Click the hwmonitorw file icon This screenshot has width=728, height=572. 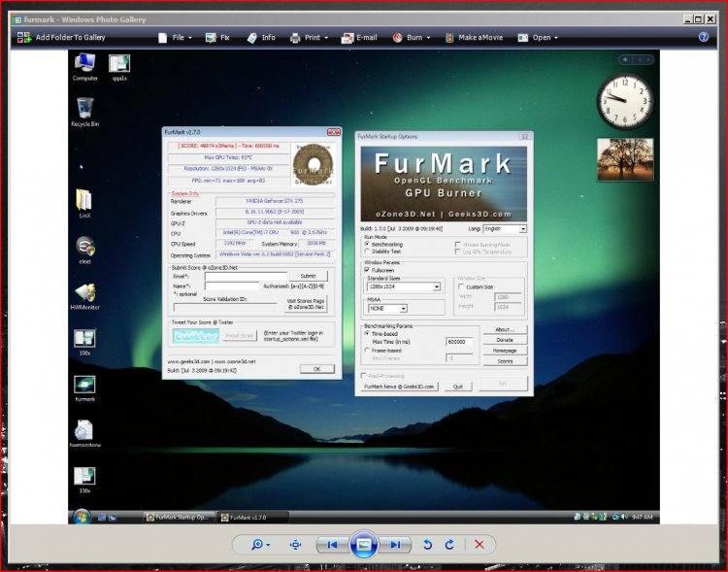pyautogui.click(x=85, y=433)
